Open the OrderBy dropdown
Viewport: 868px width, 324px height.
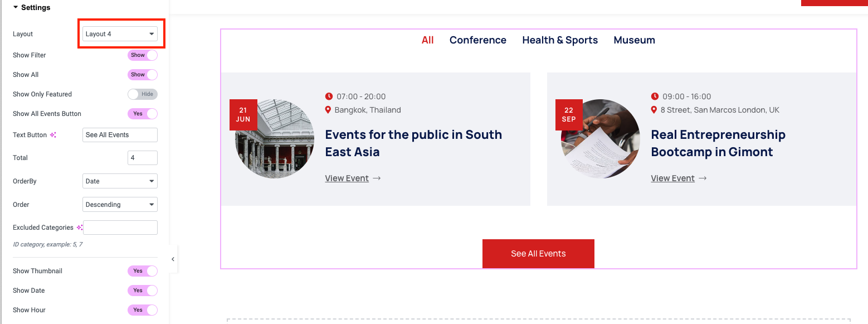120,181
